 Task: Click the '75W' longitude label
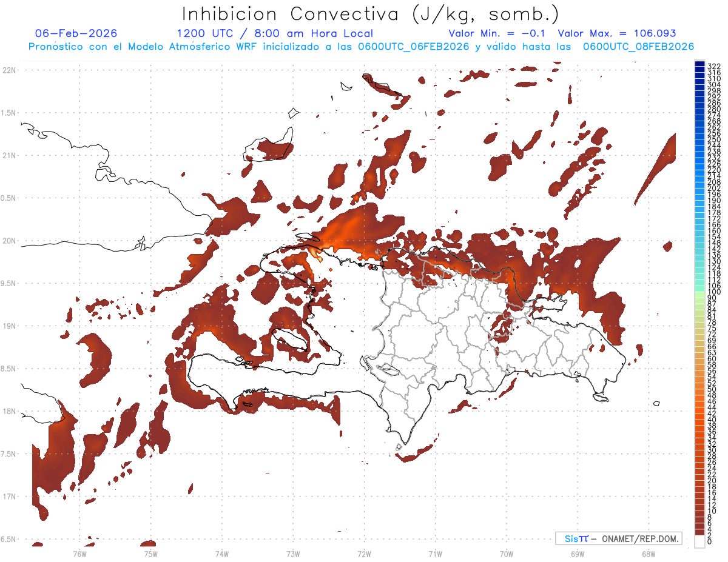150,553
